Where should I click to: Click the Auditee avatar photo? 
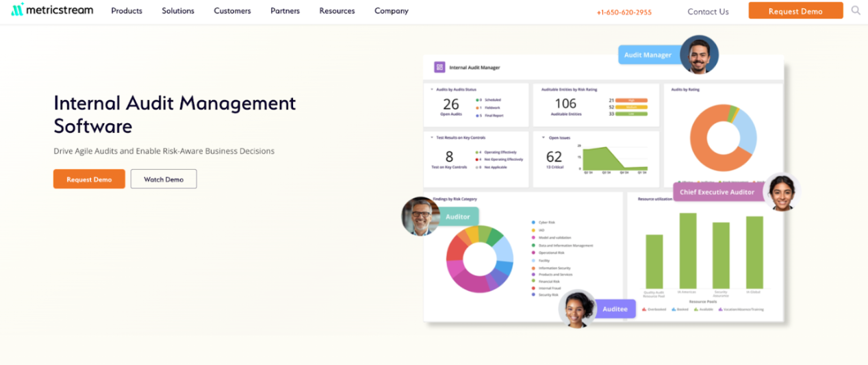tap(577, 309)
